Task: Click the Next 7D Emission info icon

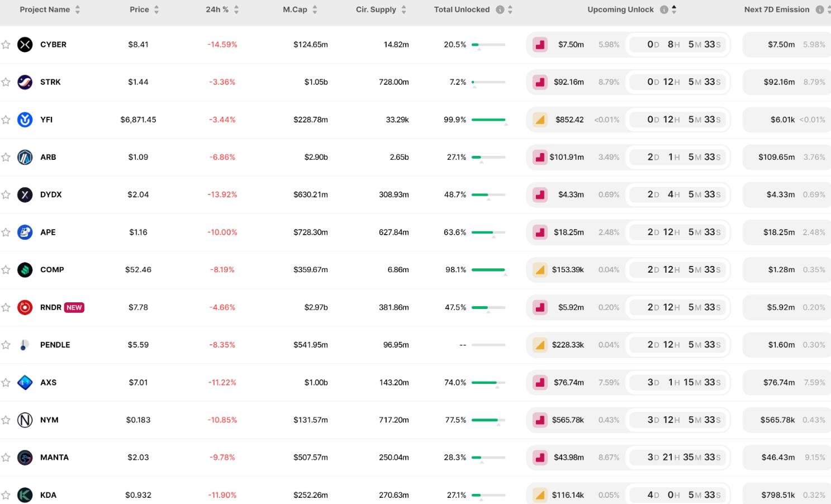Action: coord(820,9)
